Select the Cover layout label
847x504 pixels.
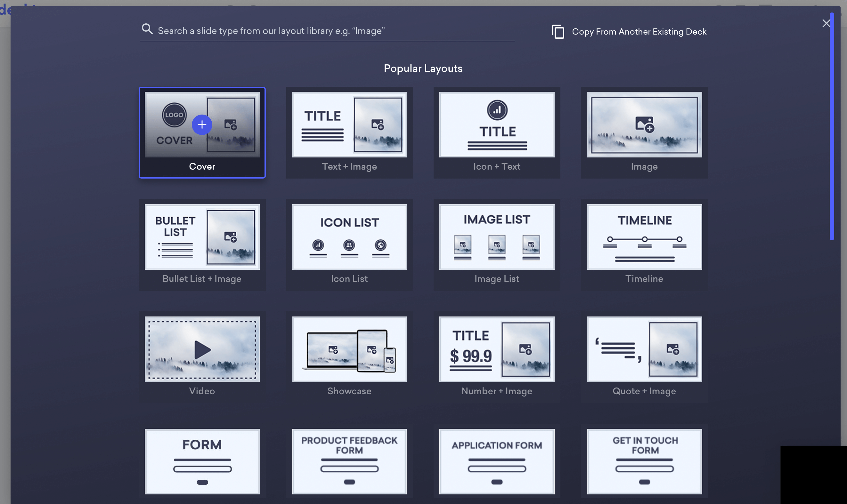coord(202,166)
